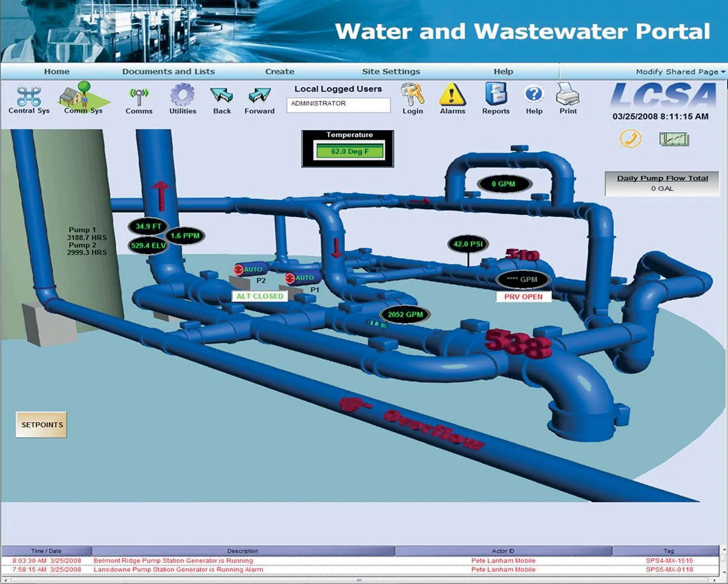Click AUTO label on pump P2

click(253, 269)
